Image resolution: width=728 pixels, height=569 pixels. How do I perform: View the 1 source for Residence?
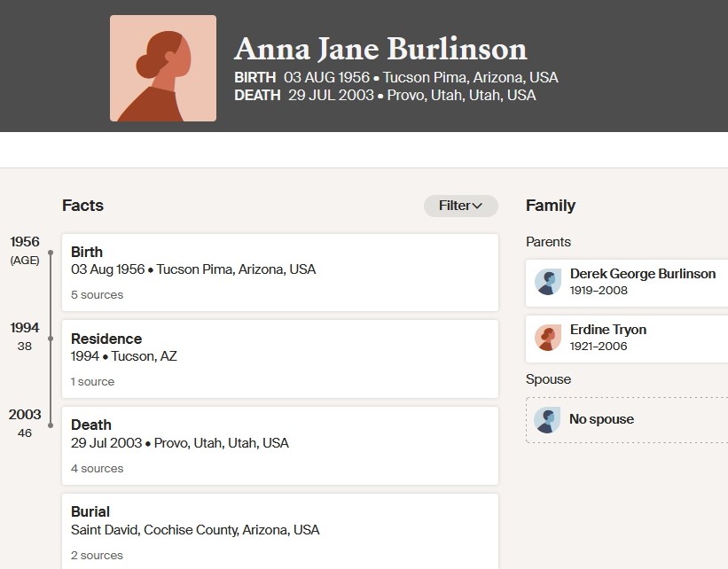(x=93, y=381)
